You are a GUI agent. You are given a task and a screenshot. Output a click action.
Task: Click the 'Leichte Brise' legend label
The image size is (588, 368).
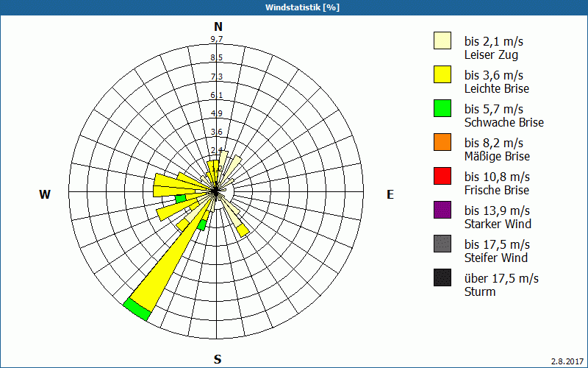(497, 88)
